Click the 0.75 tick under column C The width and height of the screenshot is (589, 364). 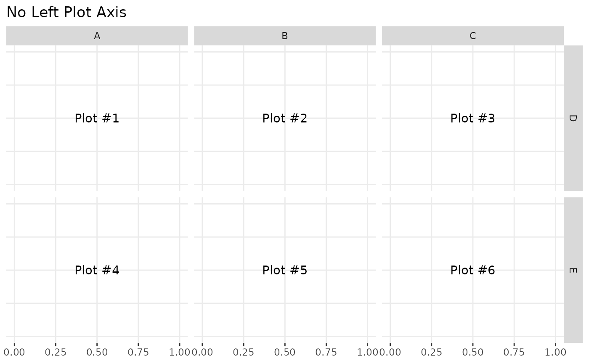[514, 351]
